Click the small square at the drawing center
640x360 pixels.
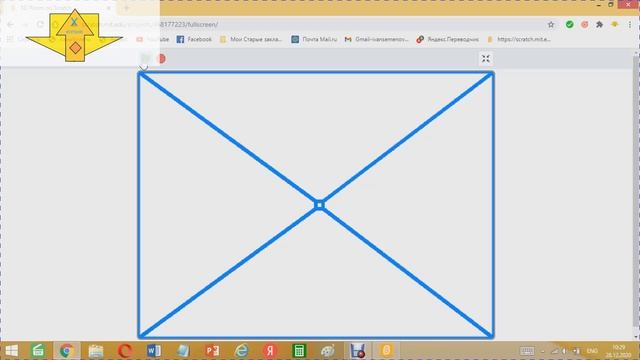(x=319, y=205)
